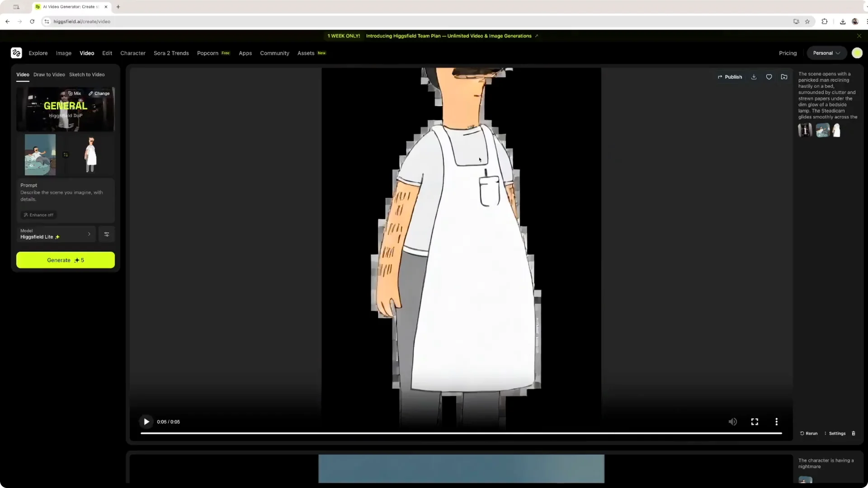868x488 pixels.
Task: Open the Publish action for the video
Action: (730, 77)
